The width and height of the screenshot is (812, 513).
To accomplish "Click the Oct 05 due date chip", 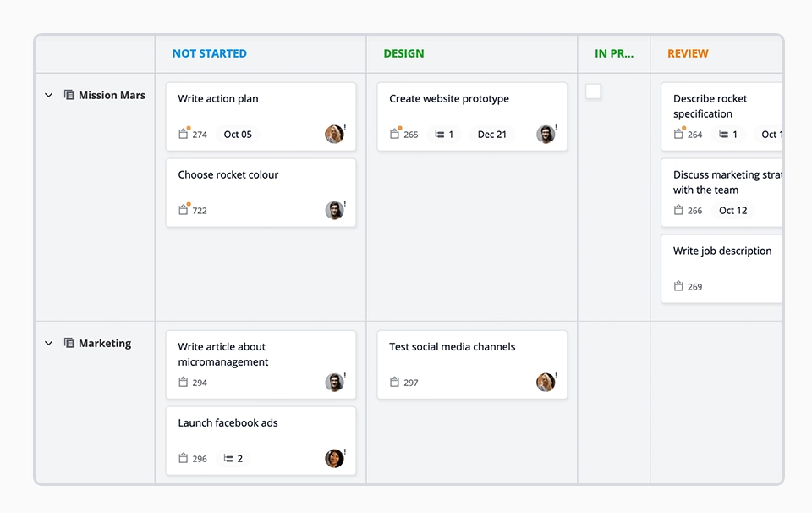I will pos(238,134).
